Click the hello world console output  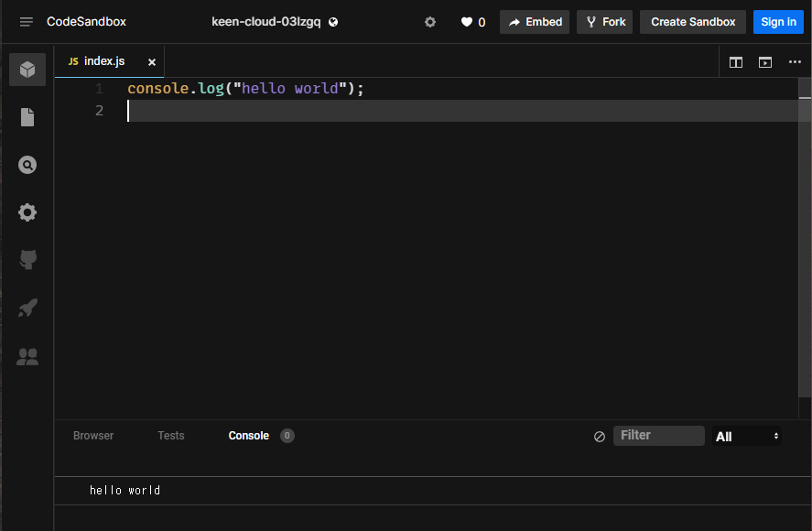[125, 490]
